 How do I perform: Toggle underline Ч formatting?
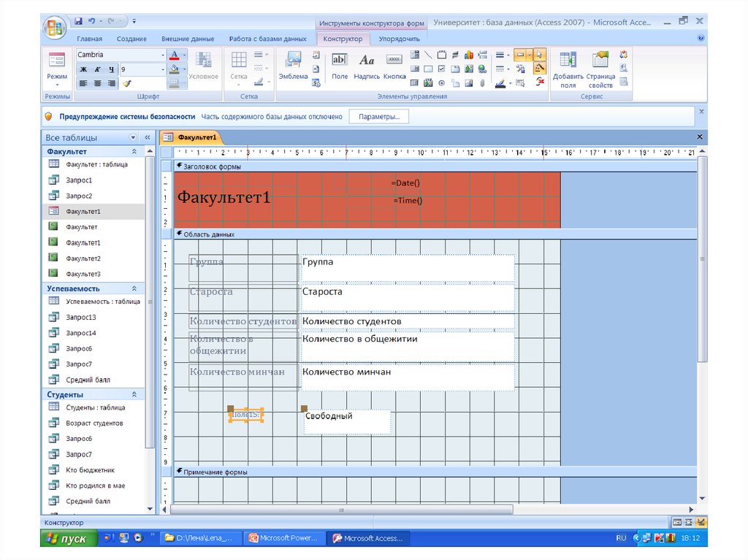(x=111, y=69)
